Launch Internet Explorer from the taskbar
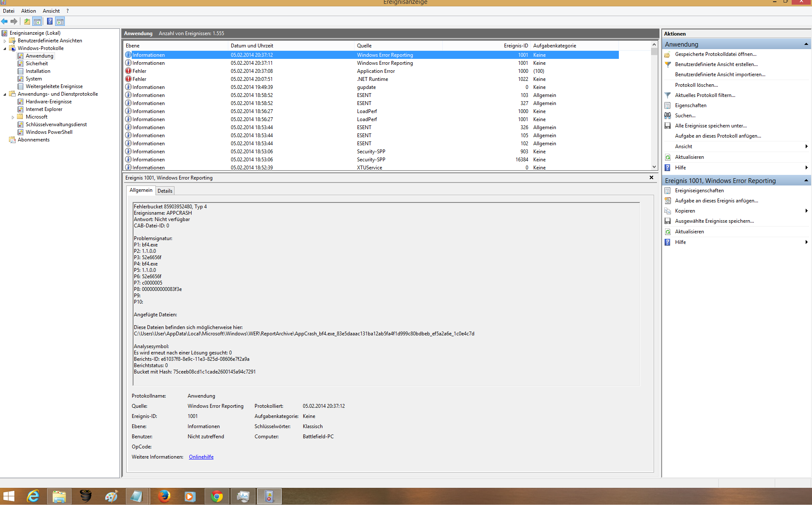This screenshot has height=509, width=812. 33,496
